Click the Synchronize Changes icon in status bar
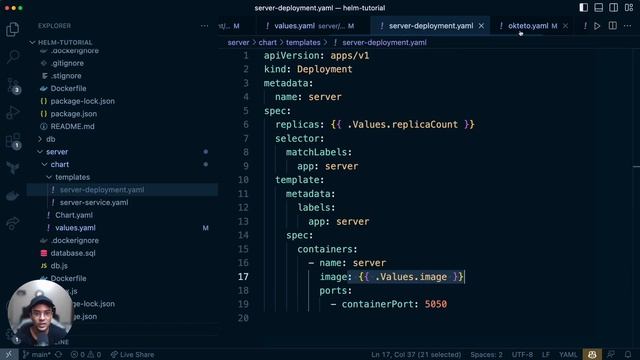640x360 pixels. [59, 354]
